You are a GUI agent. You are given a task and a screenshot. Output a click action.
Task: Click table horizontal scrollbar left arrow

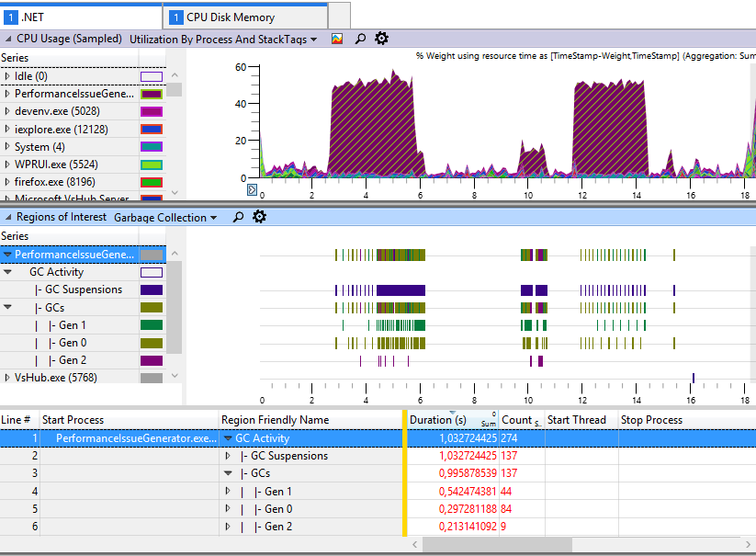415,544
